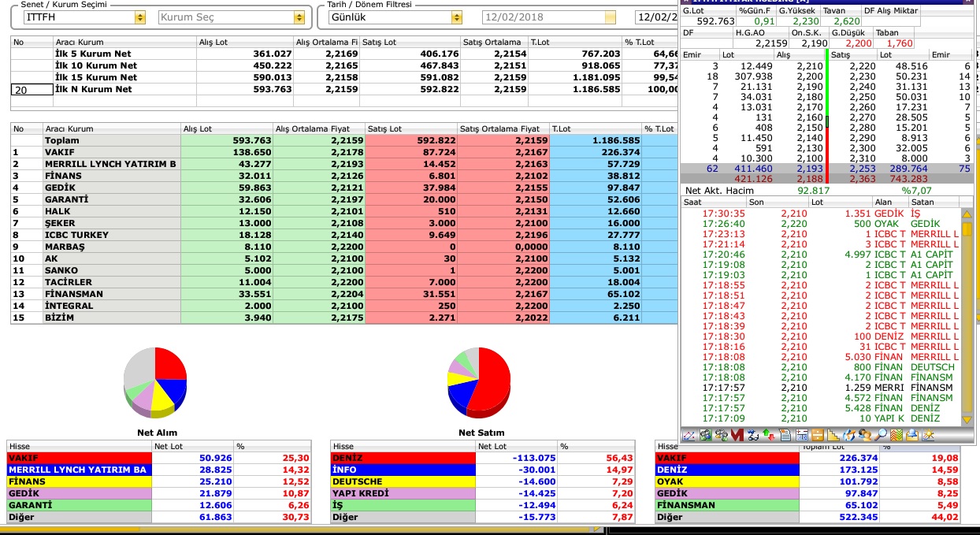Image resolution: width=980 pixels, height=535 pixels.
Task: Click the Net Satım pie chart
Action: click(479, 382)
